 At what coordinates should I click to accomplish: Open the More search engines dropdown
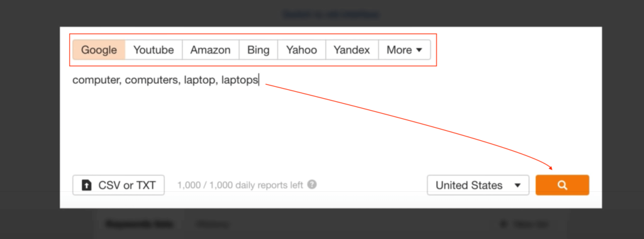click(x=404, y=50)
